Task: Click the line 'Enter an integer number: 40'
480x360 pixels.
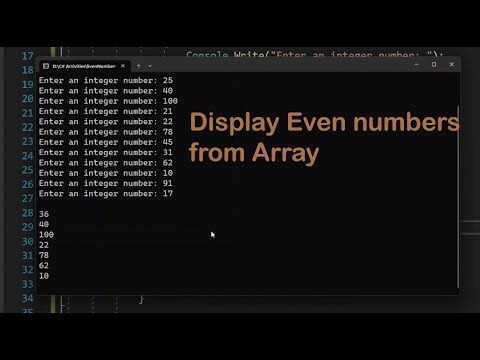Action: click(106, 91)
